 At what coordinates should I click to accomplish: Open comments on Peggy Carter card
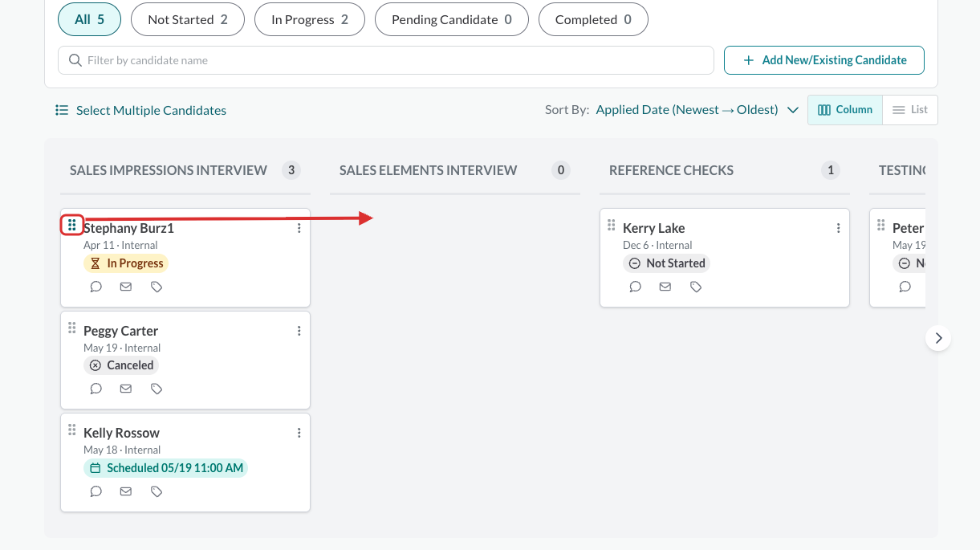pos(96,389)
